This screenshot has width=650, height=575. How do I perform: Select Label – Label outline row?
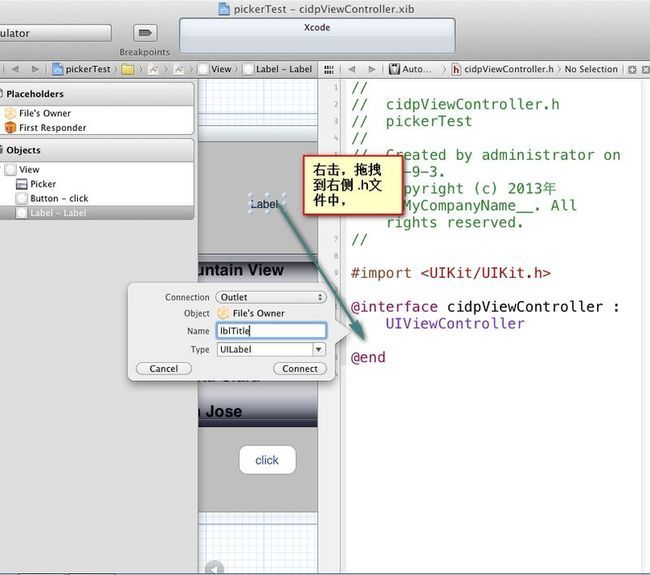[96, 213]
